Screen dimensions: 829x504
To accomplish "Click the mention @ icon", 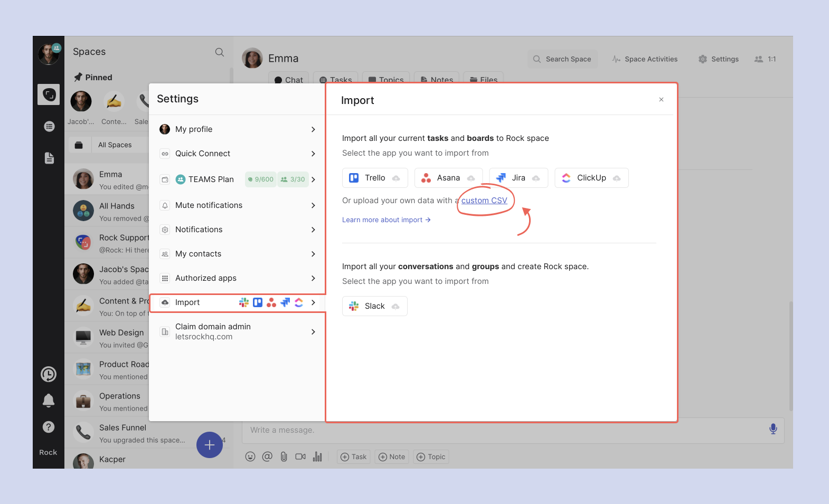I will coord(267,457).
